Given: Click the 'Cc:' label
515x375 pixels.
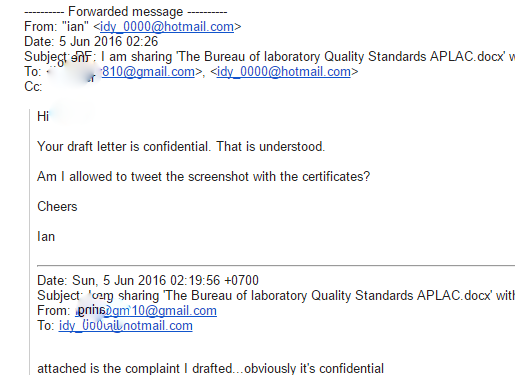Looking at the screenshot, I should [x=33, y=87].
